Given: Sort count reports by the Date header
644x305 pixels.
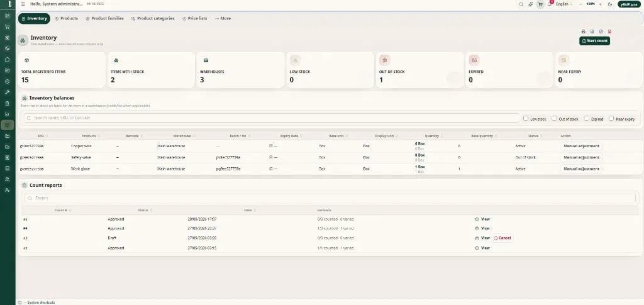Looking at the screenshot, I should (249, 211).
